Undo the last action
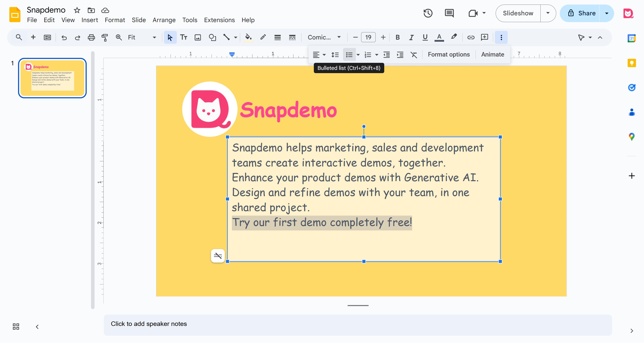The image size is (644, 343). 64,37
